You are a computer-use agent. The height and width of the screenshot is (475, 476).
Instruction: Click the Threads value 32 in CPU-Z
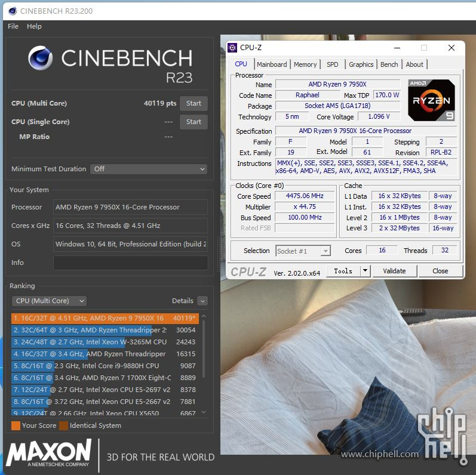tap(445, 250)
